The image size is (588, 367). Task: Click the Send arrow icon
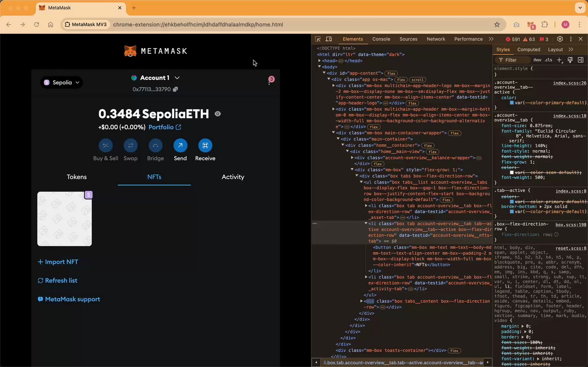(x=180, y=146)
